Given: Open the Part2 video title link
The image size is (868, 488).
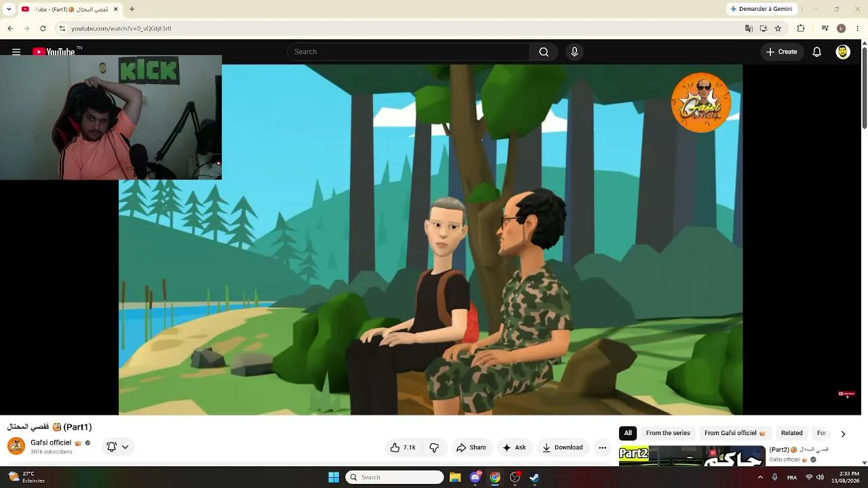Looking at the screenshot, I should (798, 449).
